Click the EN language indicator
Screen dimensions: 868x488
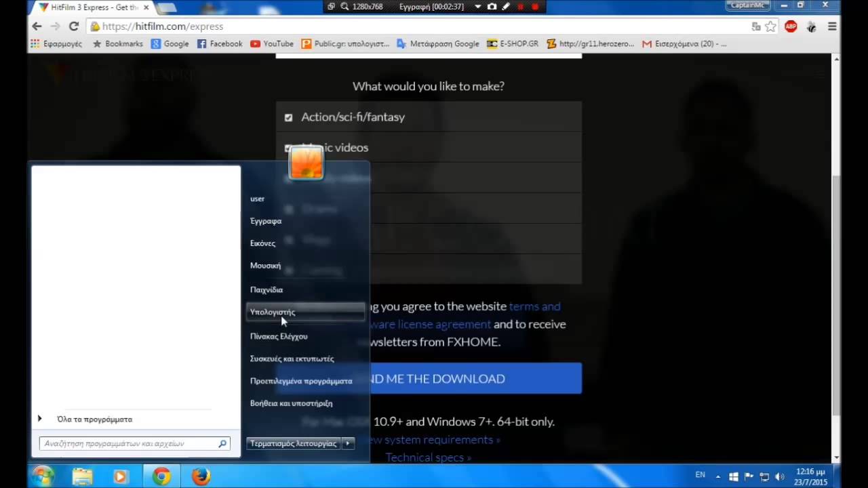700,475
